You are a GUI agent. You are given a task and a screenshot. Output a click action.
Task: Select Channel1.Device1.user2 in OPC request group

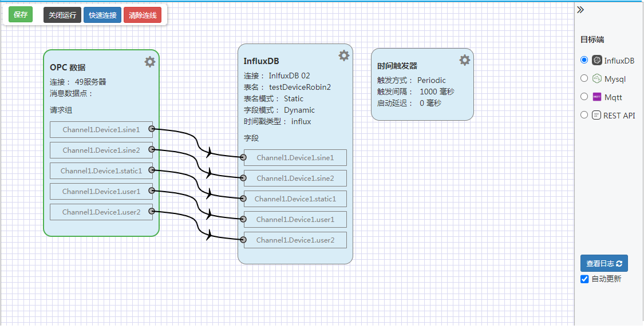pos(101,212)
